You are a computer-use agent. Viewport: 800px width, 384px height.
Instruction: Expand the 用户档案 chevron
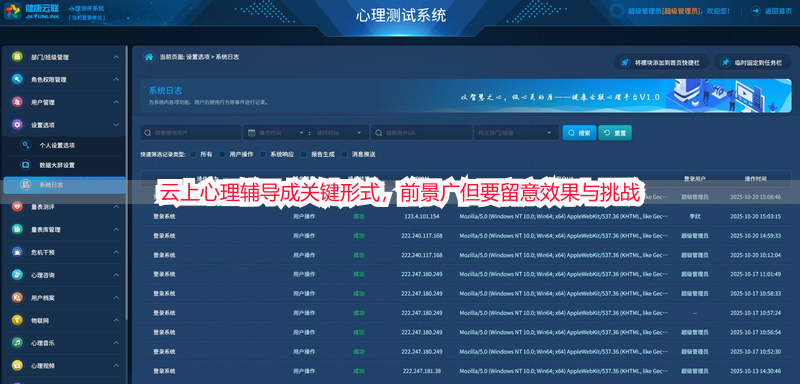tap(116, 297)
